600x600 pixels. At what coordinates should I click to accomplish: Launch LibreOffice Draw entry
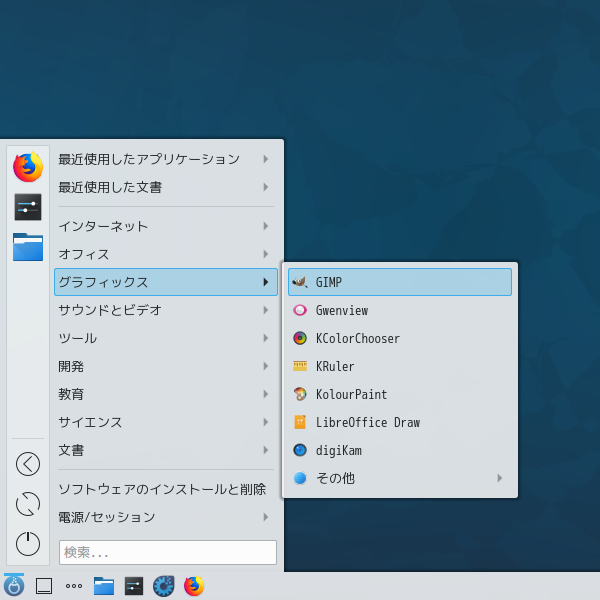(399, 422)
